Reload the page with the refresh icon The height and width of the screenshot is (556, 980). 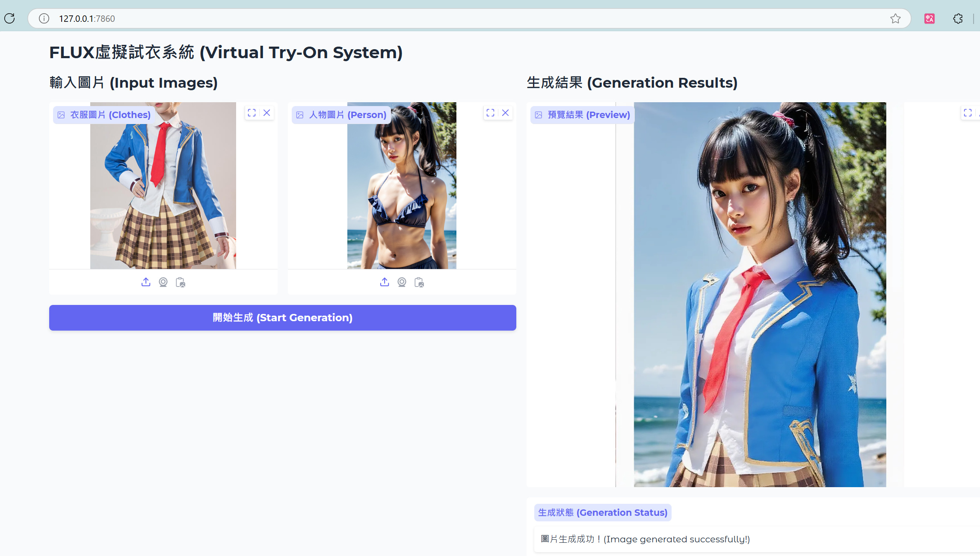point(9,18)
